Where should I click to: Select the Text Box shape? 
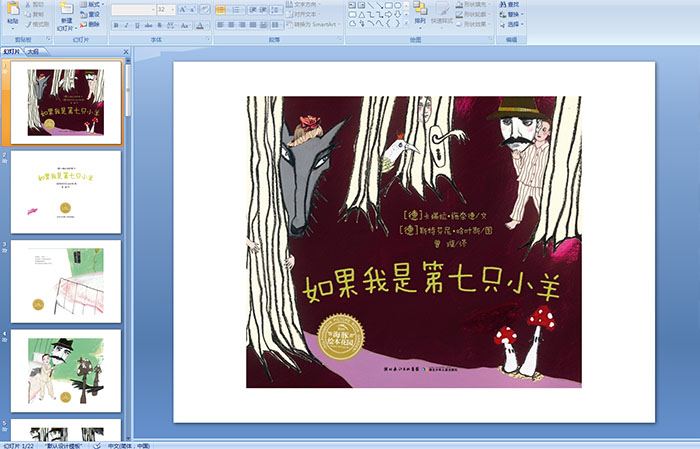click(352, 5)
